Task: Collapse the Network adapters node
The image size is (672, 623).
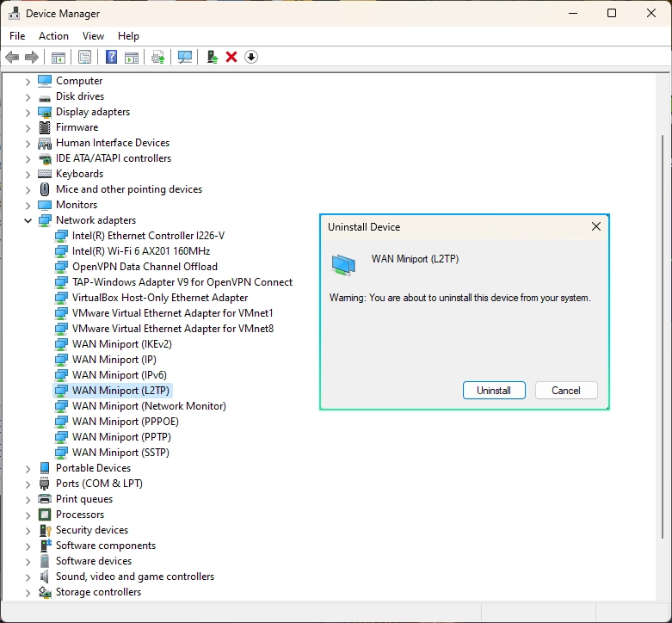Action: [x=28, y=220]
